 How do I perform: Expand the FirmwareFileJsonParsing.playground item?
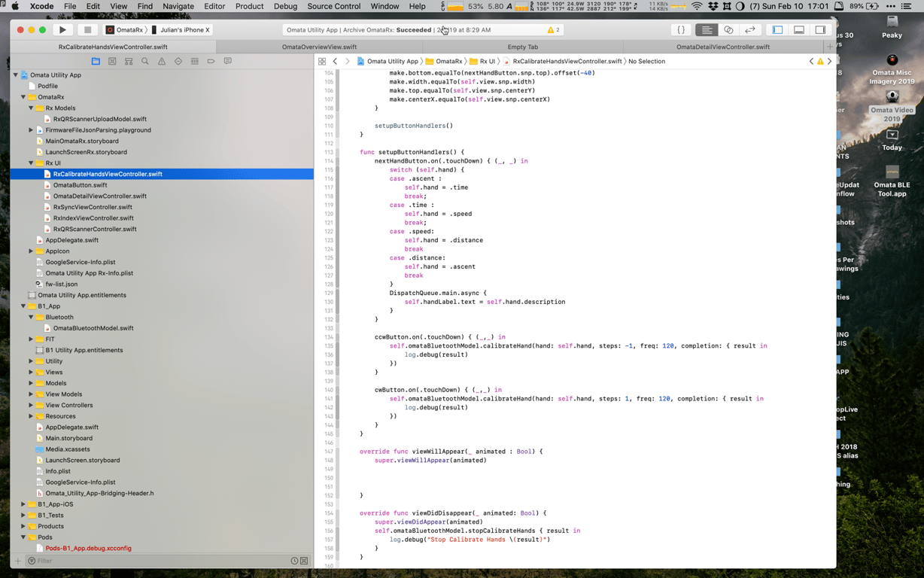click(x=31, y=130)
